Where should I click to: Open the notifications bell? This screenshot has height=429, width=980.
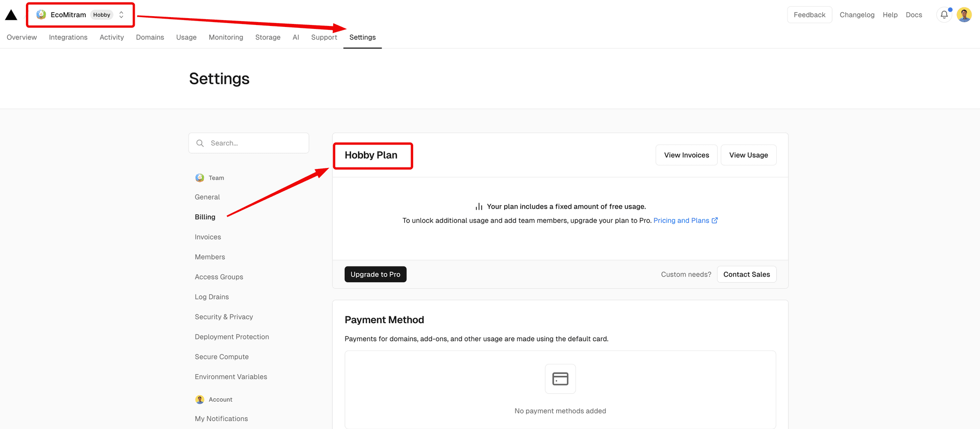click(944, 15)
